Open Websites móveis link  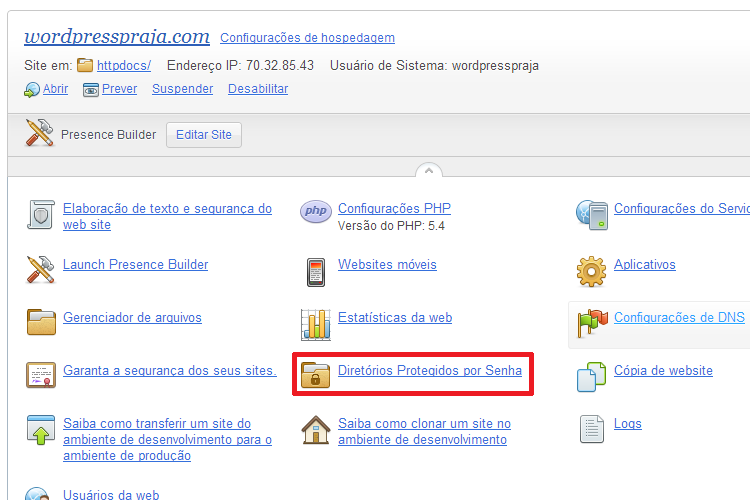pos(387,265)
